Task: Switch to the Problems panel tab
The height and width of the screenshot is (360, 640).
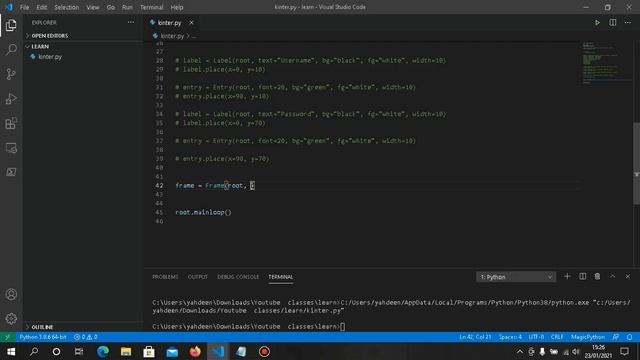Action: coord(165,277)
